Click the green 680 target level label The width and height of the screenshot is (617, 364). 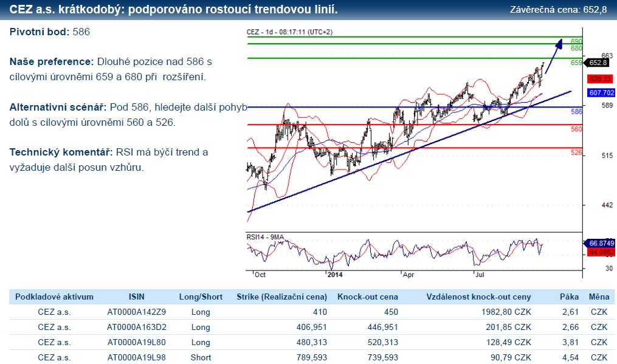click(x=576, y=49)
